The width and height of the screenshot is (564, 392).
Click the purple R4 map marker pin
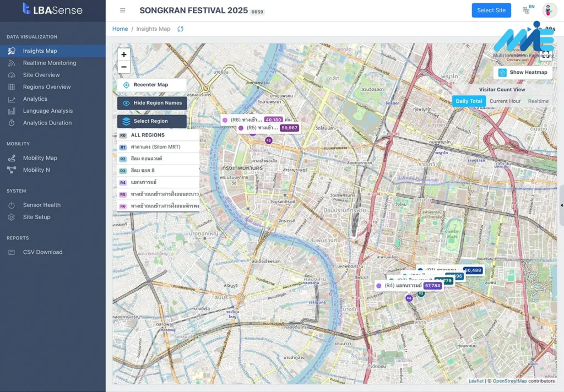pos(409,298)
